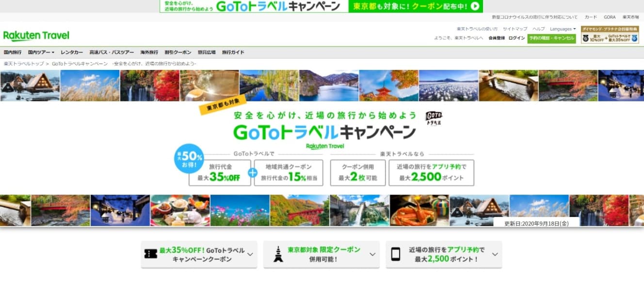The width and height of the screenshot is (644, 281).
Task: Click the arrow icon on top banner
Action: [476, 6]
